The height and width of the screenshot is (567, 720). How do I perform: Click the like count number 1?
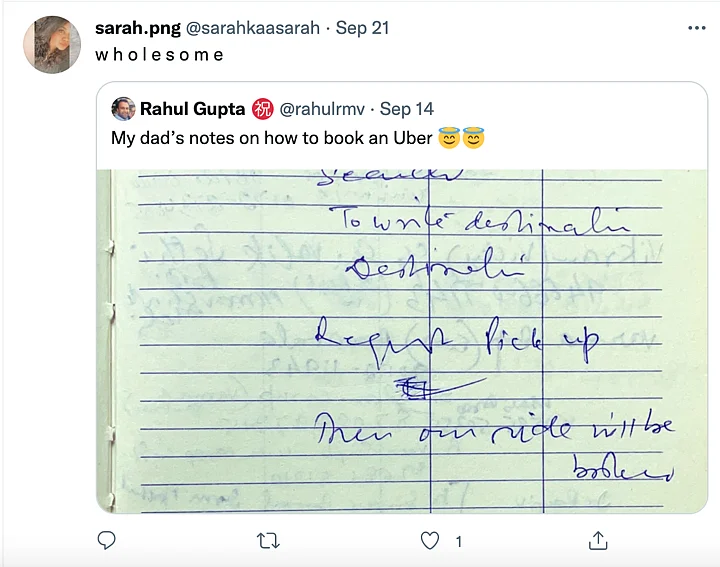[458, 541]
